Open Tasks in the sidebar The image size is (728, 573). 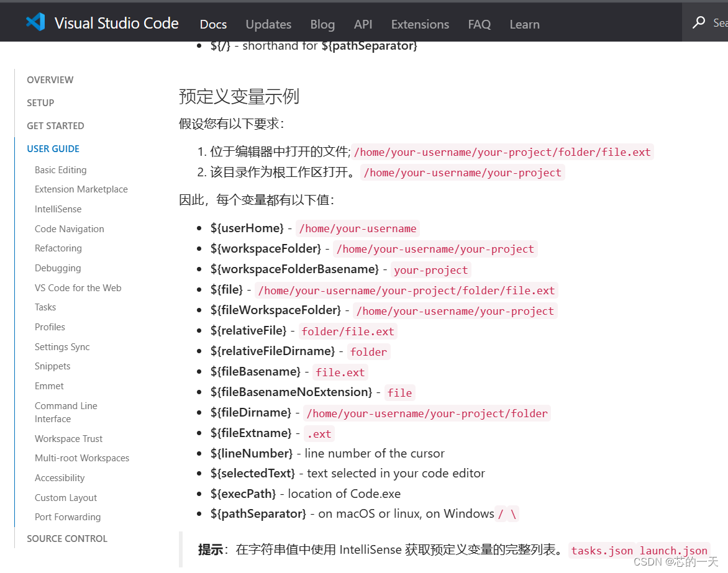(45, 307)
